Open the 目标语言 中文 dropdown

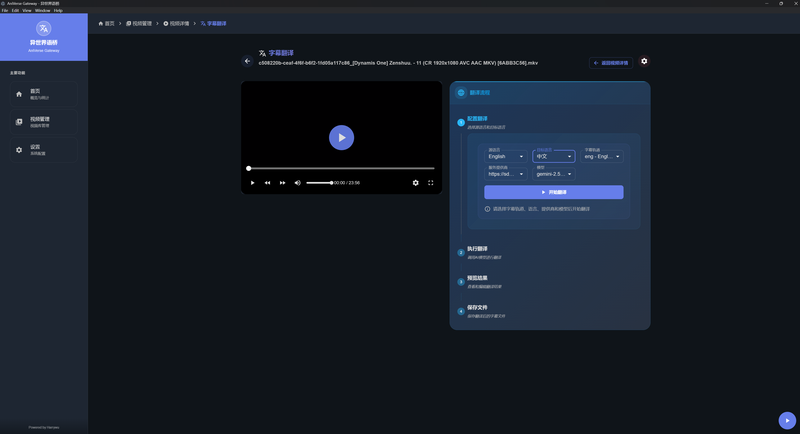pyautogui.click(x=554, y=156)
